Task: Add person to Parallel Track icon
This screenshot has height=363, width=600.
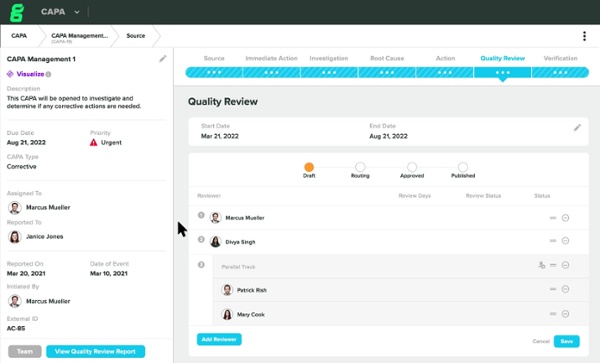Action: pyautogui.click(x=541, y=265)
